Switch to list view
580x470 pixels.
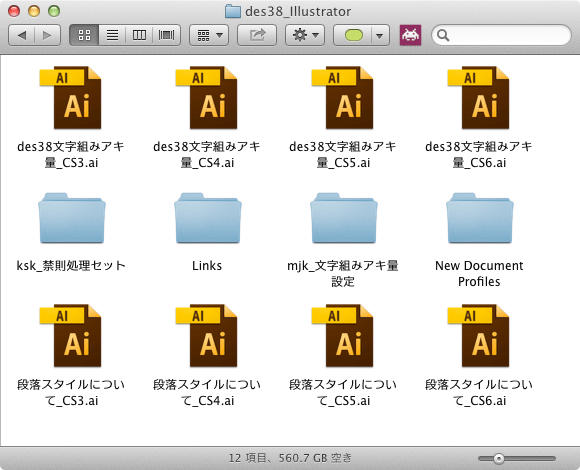click(x=112, y=35)
